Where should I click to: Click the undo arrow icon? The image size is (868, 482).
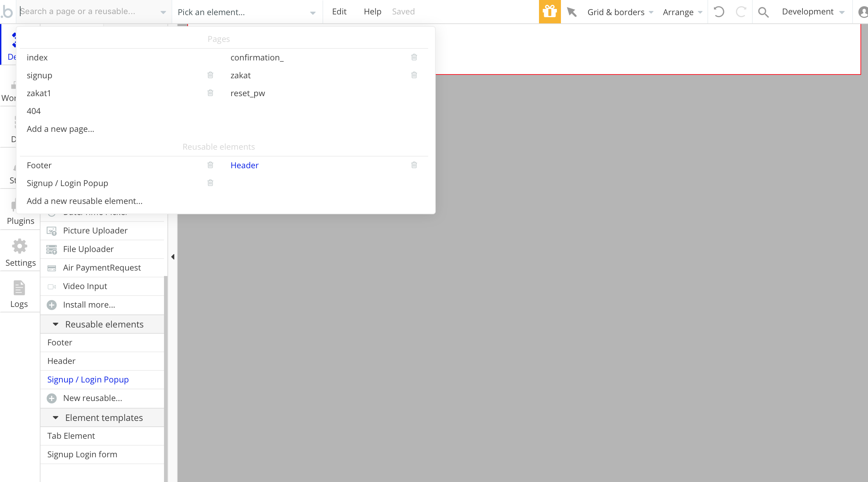point(719,12)
